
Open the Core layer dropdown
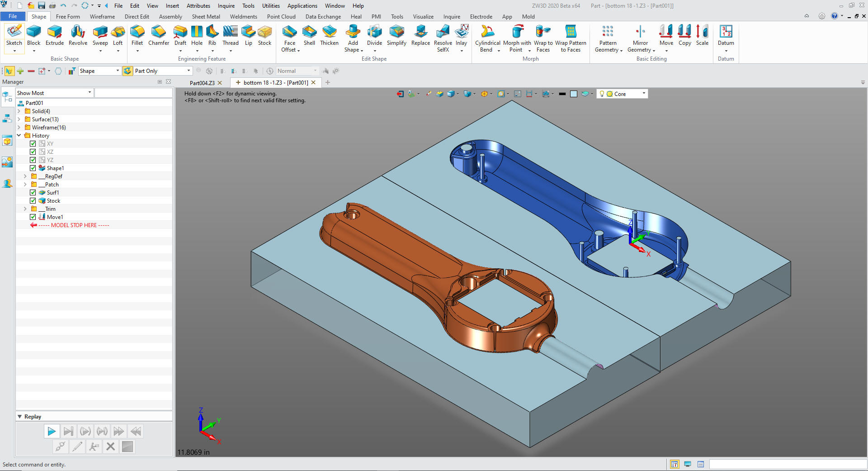[x=644, y=94]
